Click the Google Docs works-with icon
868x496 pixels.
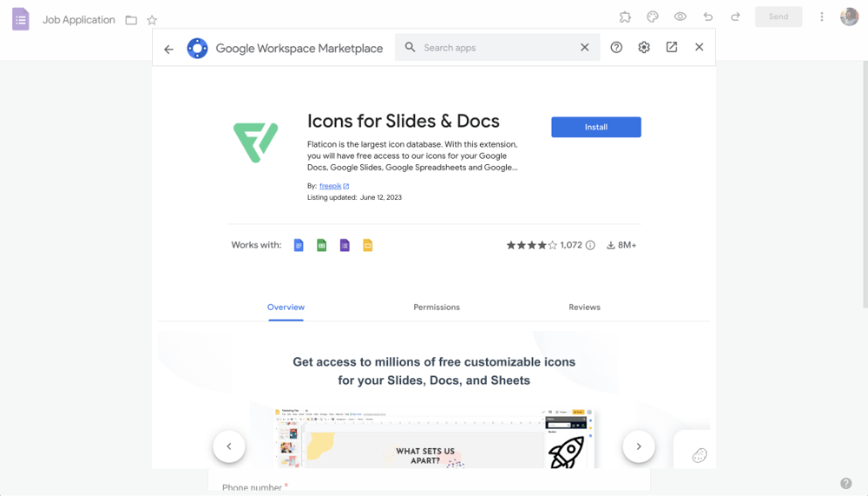coord(299,245)
